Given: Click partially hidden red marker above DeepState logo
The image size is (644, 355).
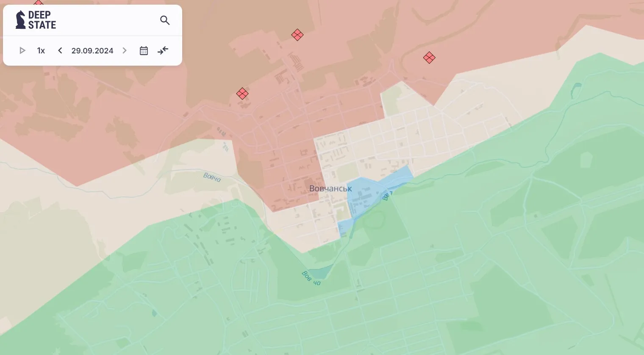Looking at the screenshot, I should pos(39,3).
